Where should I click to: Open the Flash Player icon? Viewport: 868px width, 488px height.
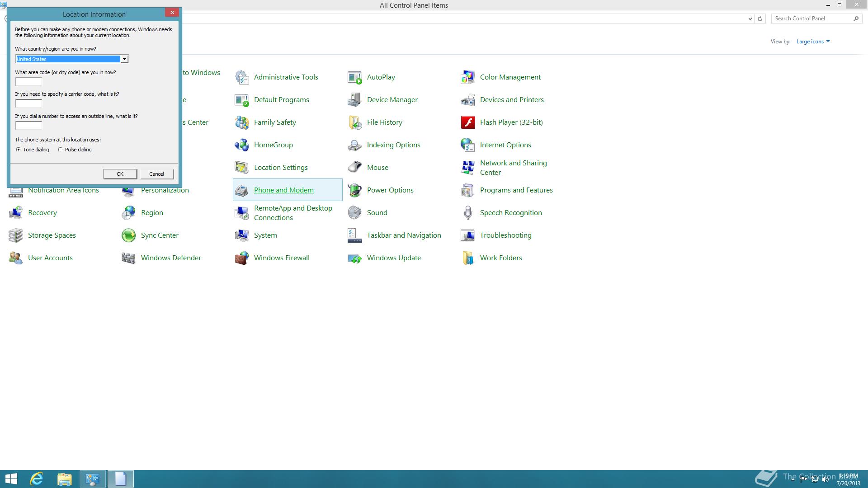point(468,122)
